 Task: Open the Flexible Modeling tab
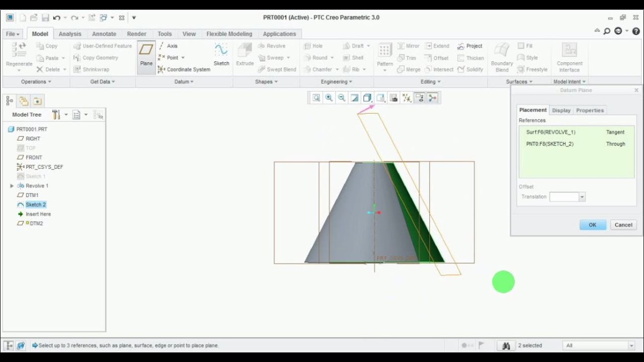point(229,34)
